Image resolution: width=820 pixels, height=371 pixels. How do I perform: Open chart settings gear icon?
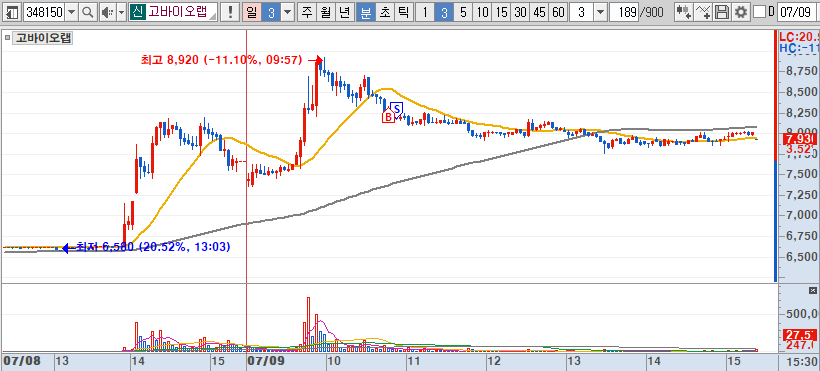[741, 12]
